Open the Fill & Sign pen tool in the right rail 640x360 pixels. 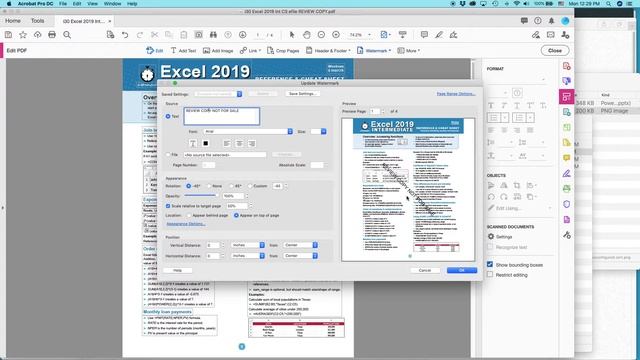click(x=567, y=173)
